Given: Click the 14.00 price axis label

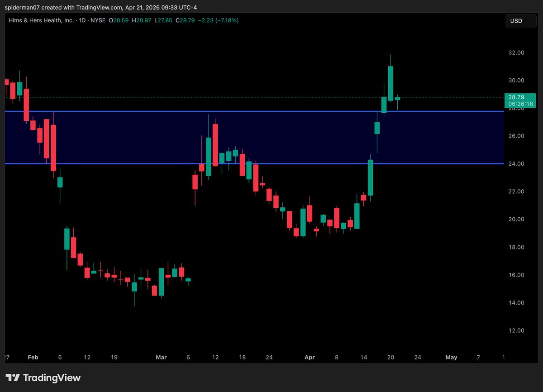Looking at the screenshot, I should click(x=516, y=303).
